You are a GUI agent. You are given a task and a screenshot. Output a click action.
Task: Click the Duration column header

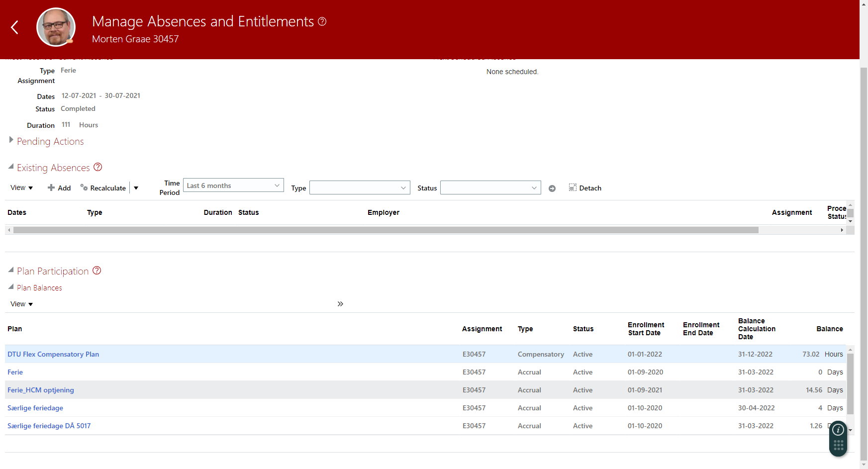(218, 212)
